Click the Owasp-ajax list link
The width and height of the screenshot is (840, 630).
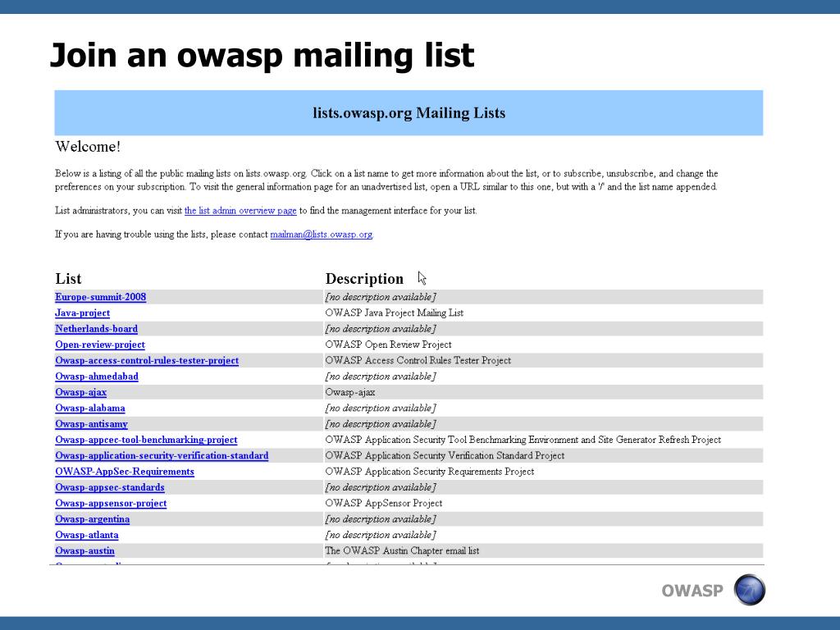click(x=81, y=393)
